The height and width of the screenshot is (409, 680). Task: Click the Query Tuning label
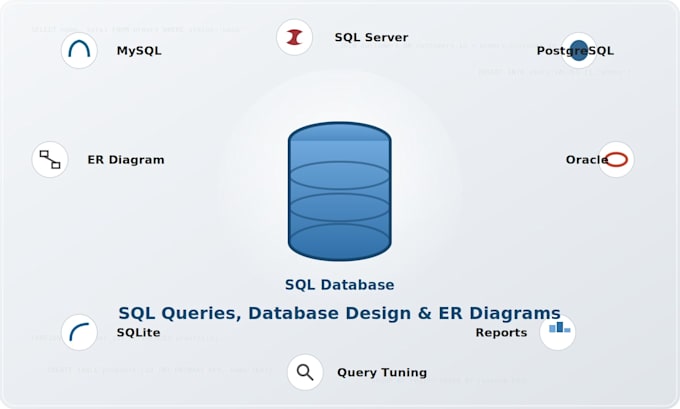tap(382, 373)
